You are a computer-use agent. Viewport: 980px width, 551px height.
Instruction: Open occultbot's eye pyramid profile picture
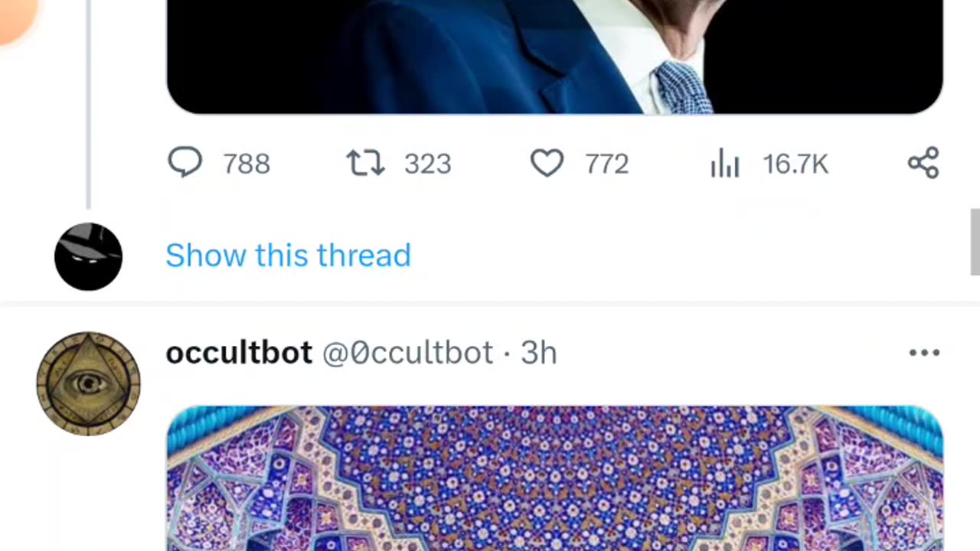88,383
